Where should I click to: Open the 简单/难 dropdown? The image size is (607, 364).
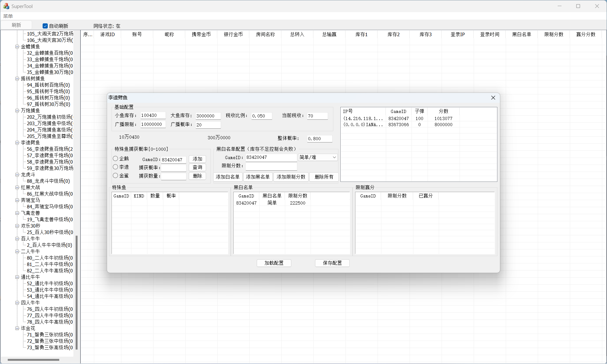click(318, 157)
